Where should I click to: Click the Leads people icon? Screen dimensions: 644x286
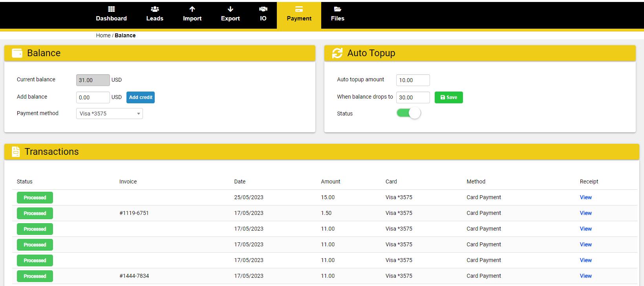pos(155,9)
